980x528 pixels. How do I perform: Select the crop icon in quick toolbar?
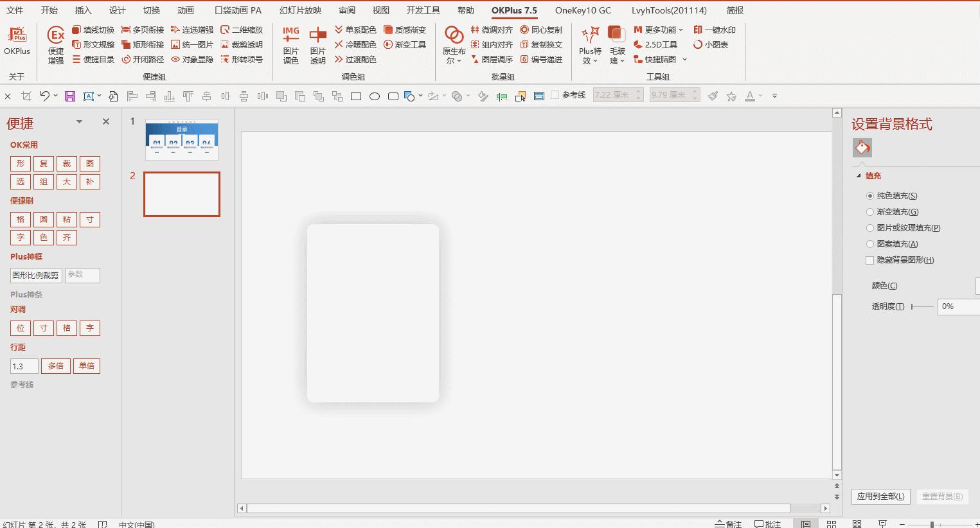26,96
